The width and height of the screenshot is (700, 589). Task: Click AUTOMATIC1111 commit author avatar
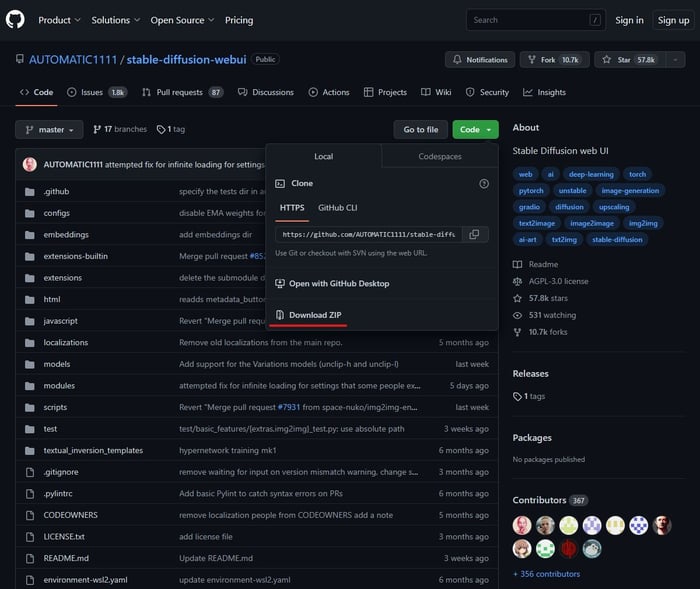pos(30,164)
